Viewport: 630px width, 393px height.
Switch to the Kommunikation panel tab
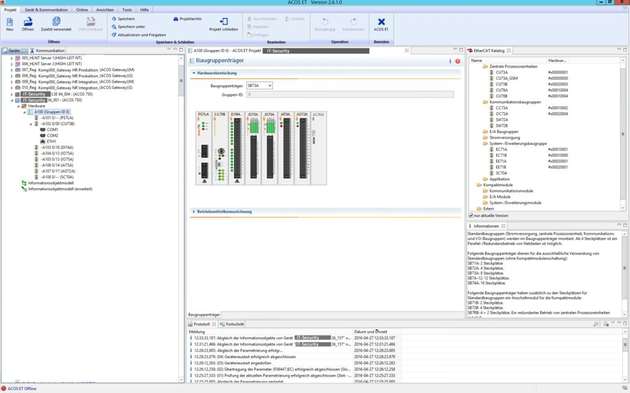point(47,51)
